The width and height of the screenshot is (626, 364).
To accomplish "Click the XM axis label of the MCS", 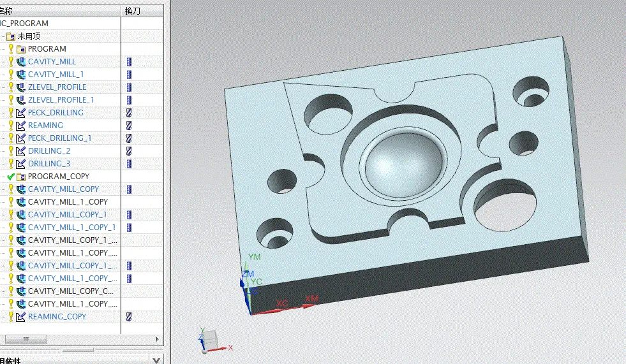I will 311,298.
